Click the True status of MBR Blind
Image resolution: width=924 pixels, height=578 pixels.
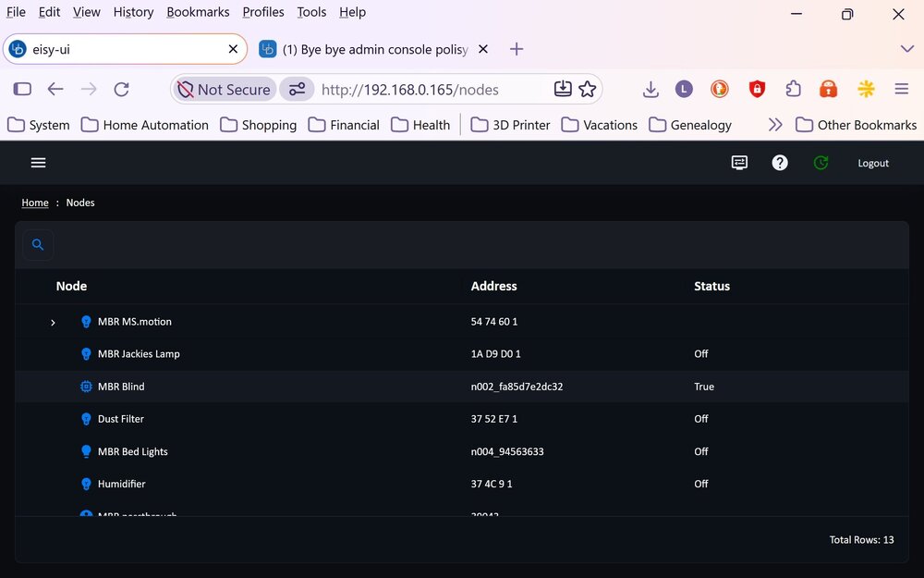click(x=704, y=387)
